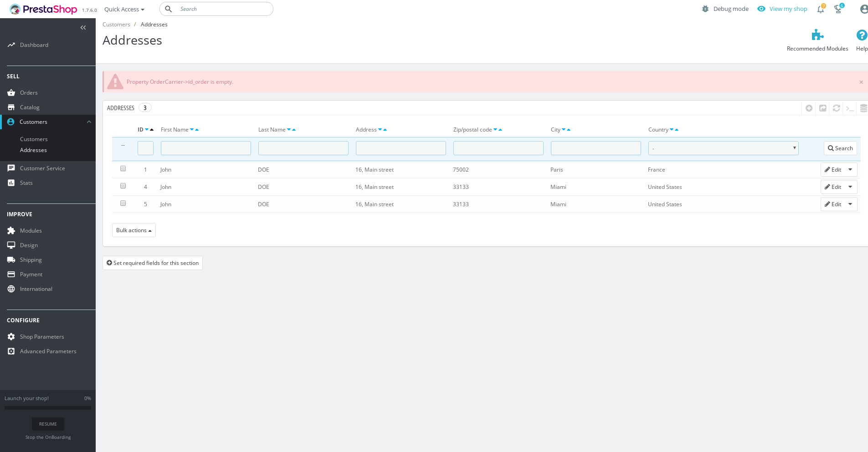Click the Debug mode bug icon
The height and width of the screenshot is (452, 868).
705,9
